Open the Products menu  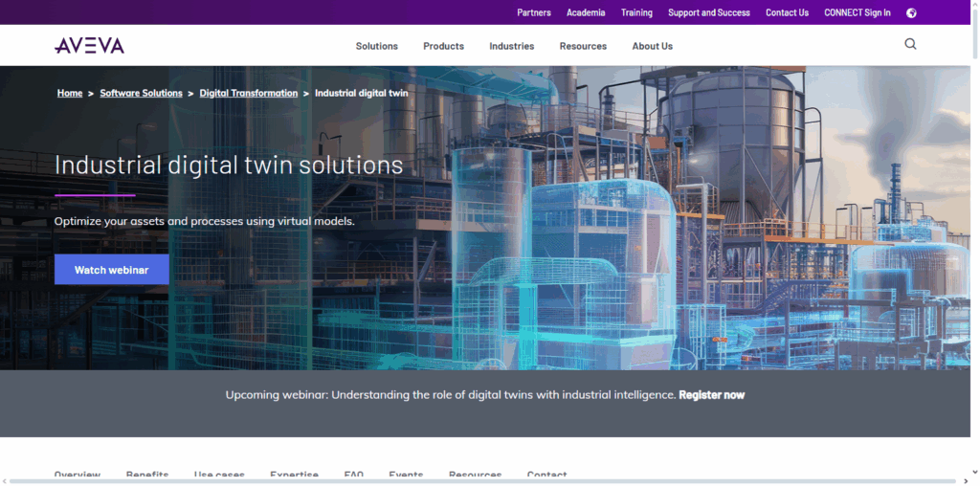tap(444, 46)
